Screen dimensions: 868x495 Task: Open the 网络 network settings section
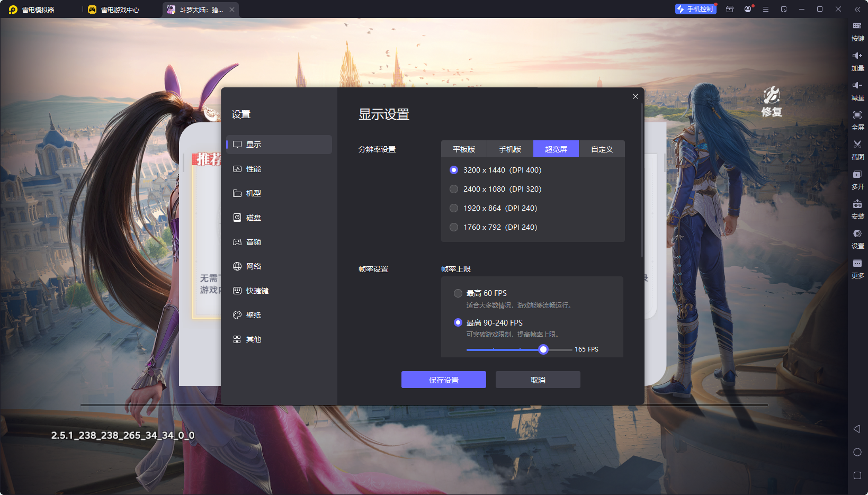[279, 266]
